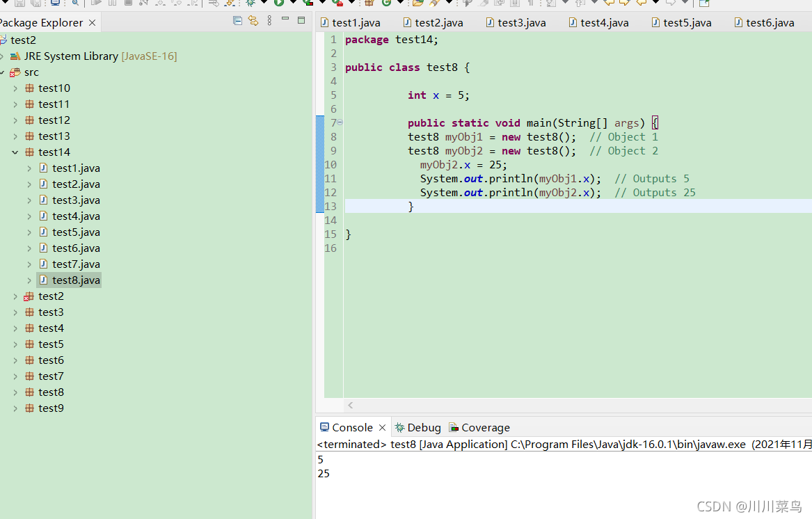Expand test1.java in the tree
Image resolution: width=812 pixels, height=519 pixels.
pos(29,168)
